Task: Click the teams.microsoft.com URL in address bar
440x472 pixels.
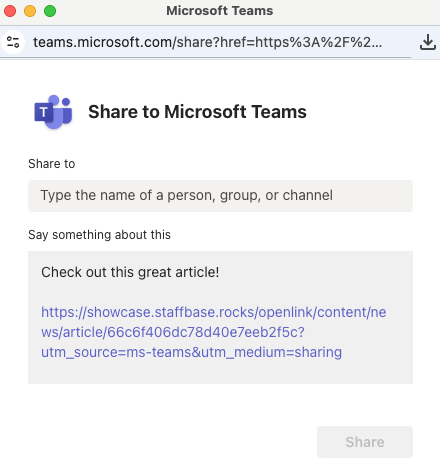Action: click(x=207, y=42)
